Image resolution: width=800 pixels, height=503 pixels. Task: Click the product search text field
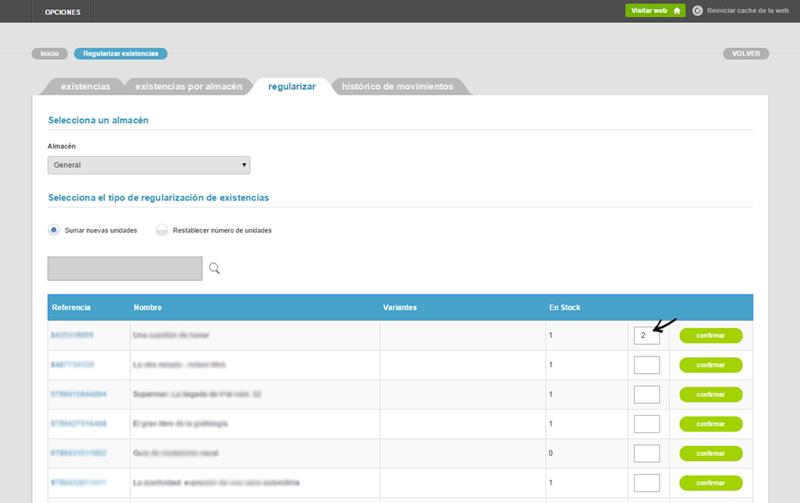tap(125, 268)
